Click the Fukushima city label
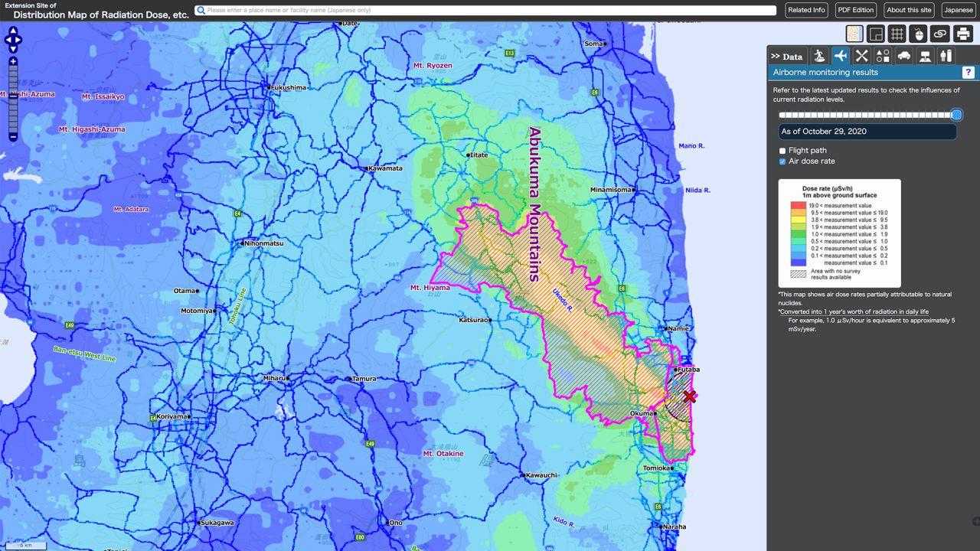Viewport: 980px width, 551px height. 288,87
